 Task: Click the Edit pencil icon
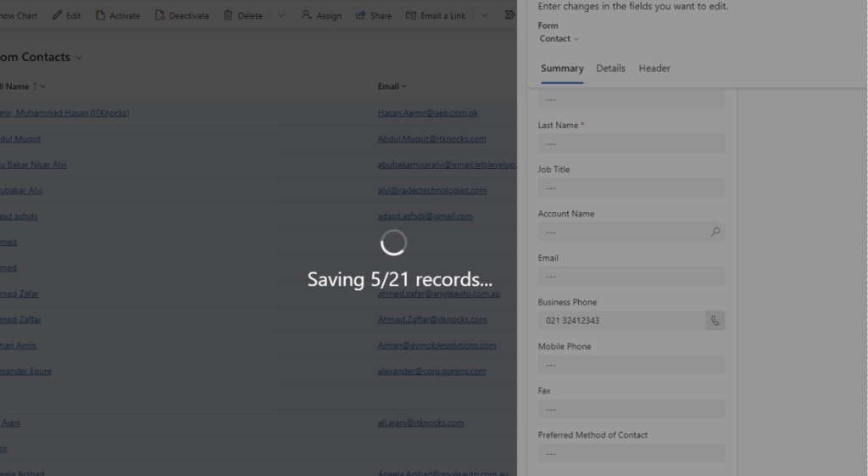[x=58, y=15]
